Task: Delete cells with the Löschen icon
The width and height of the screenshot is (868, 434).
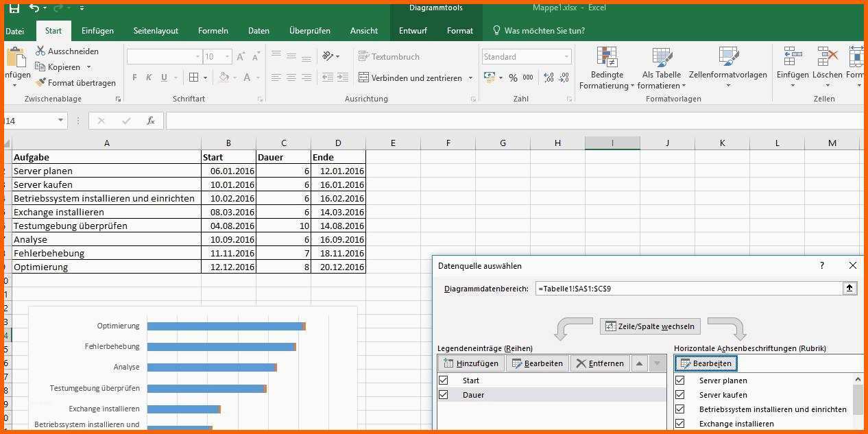Action: [828, 69]
